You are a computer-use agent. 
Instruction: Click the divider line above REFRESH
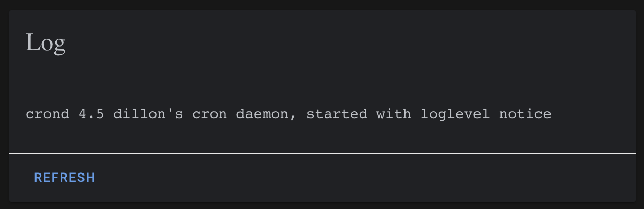pyautogui.click(x=322, y=153)
